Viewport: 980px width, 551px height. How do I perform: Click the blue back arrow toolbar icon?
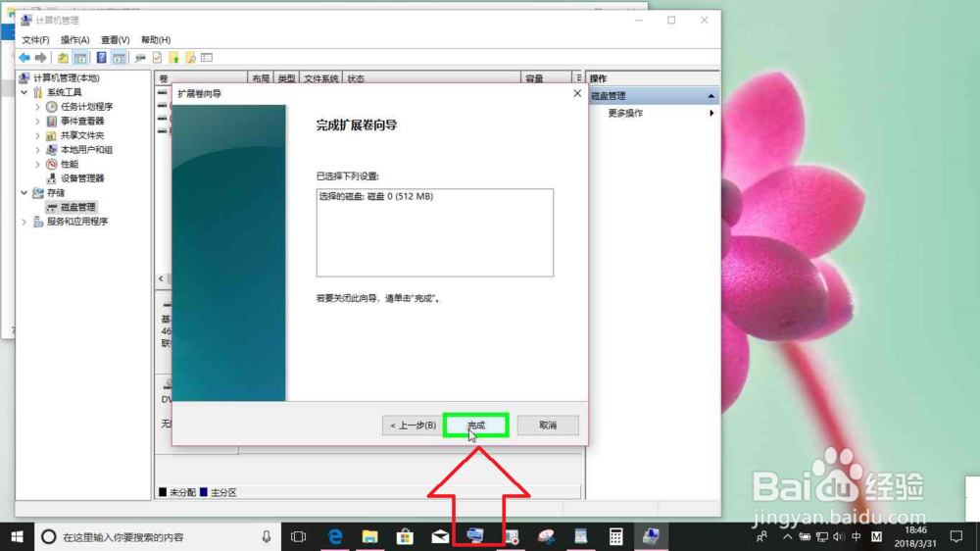pos(24,58)
